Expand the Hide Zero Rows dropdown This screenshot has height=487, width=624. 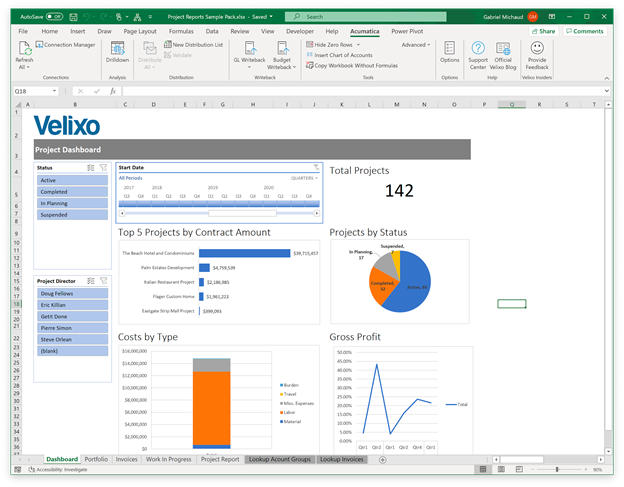pyautogui.click(x=358, y=45)
